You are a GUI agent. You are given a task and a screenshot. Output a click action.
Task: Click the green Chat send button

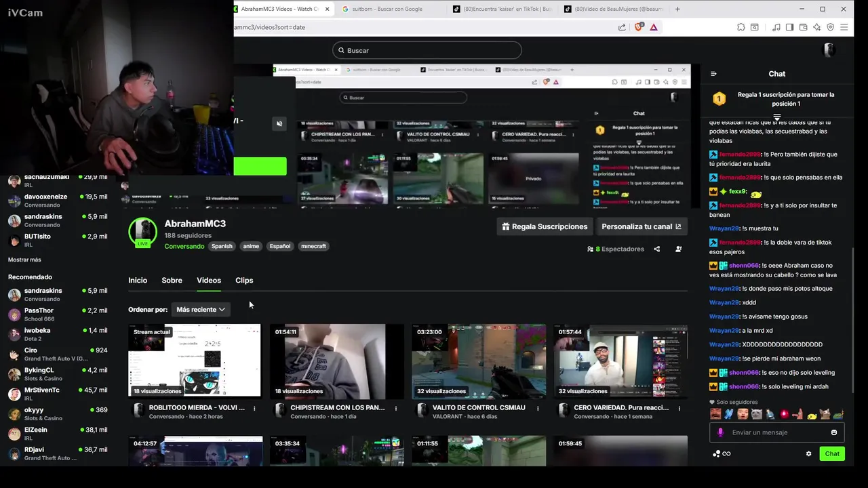point(832,454)
